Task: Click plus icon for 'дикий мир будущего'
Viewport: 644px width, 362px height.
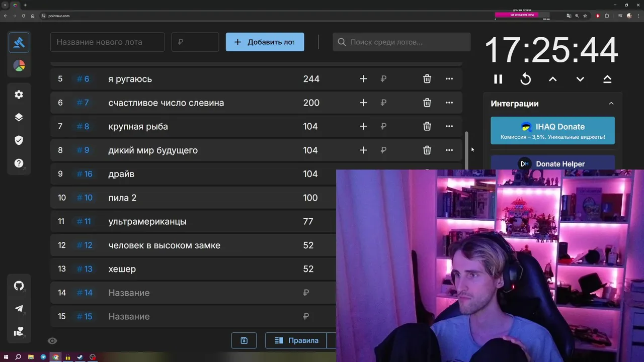Action: coord(363,150)
